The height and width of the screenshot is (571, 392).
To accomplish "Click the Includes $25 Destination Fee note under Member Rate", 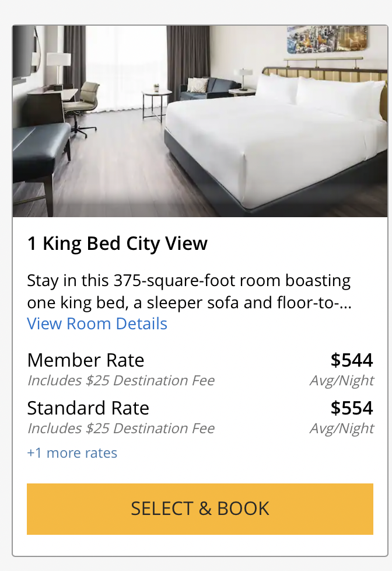I will pos(121,380).
